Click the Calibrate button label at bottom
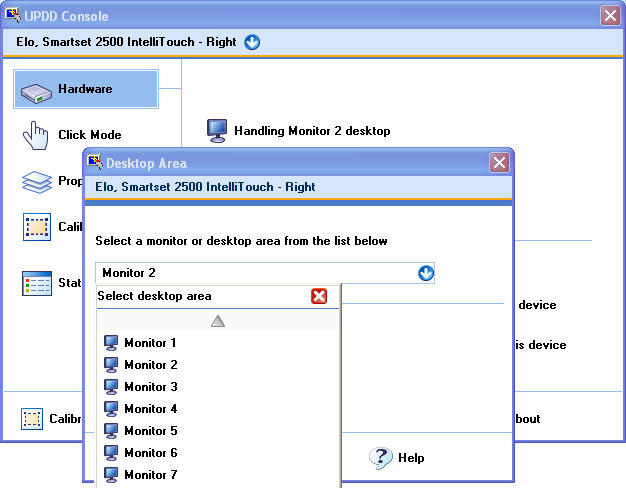Screen dimensions: 626x488 65,419
